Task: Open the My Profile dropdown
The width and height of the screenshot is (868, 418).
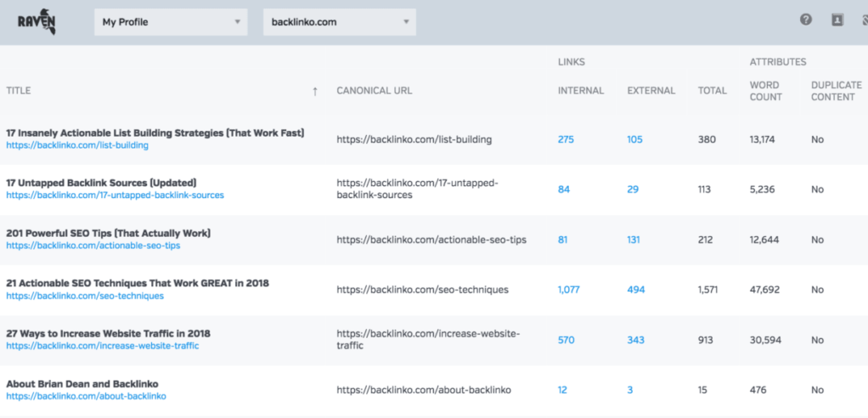Action: [171, 22]
